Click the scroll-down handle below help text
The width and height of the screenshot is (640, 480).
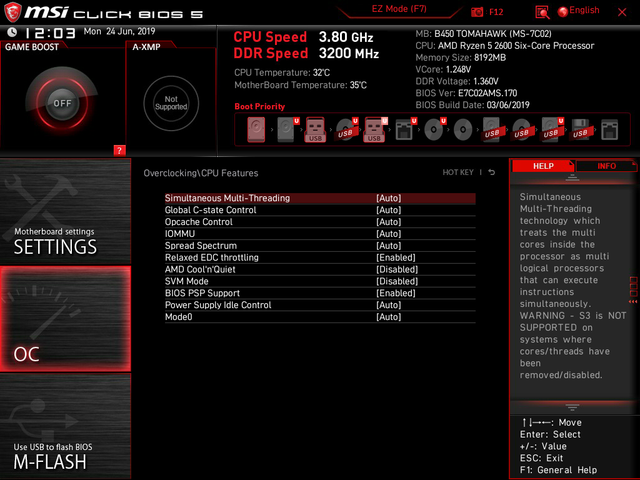[572, 407]
